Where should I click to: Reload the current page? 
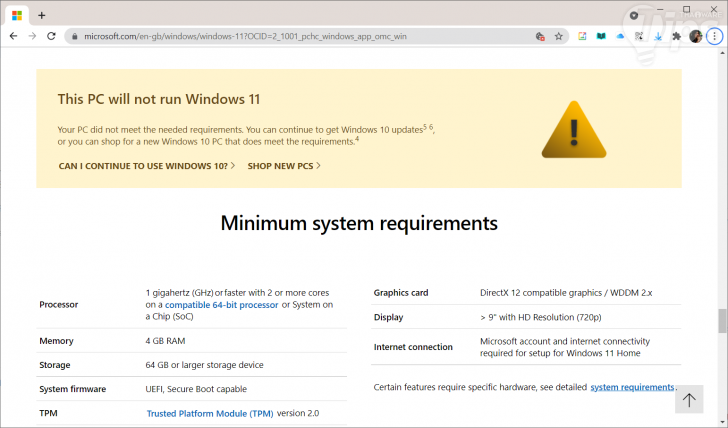51,36
